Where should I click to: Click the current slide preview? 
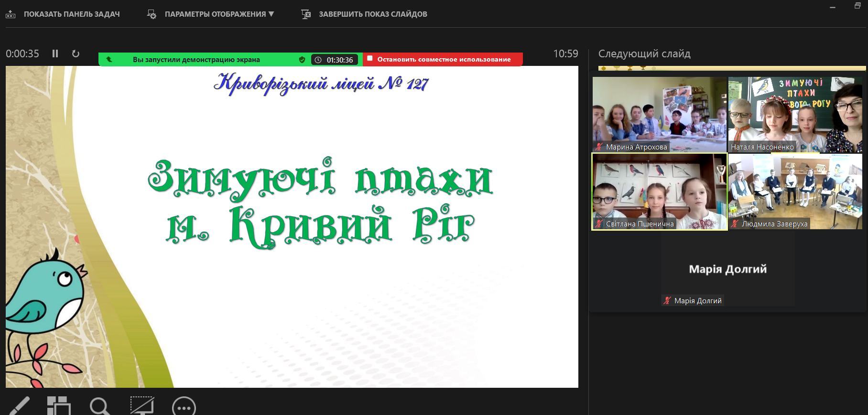(x=292, y=227)
